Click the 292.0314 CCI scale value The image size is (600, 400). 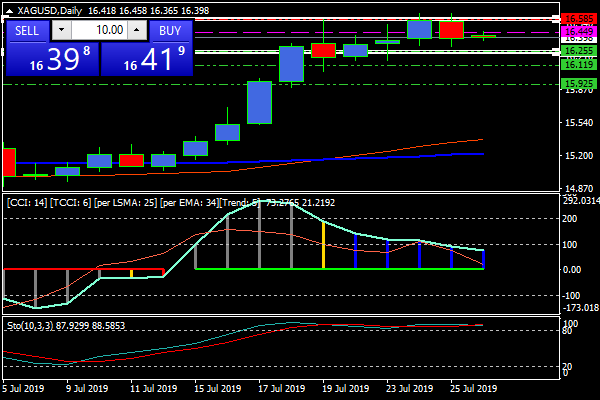tap(582, 201)
